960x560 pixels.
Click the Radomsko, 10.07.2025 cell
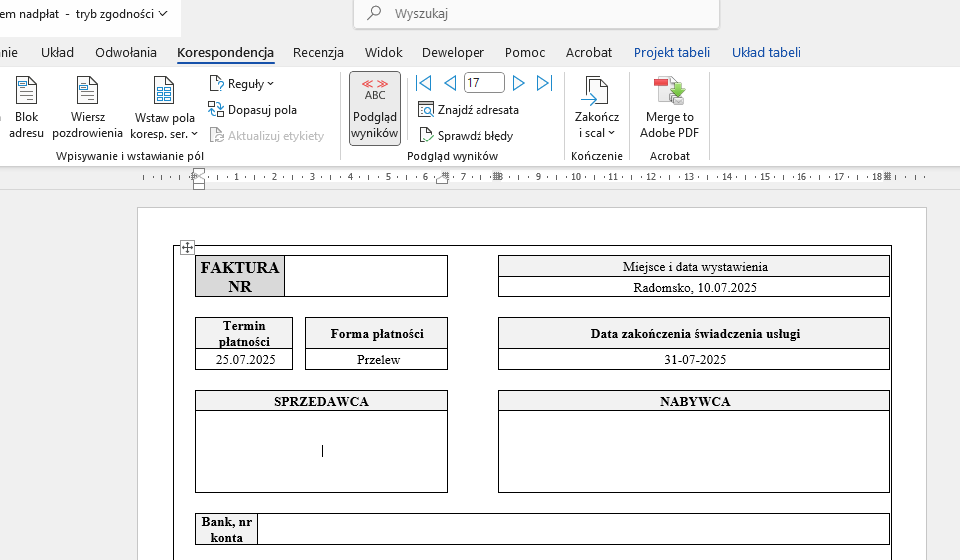point(694,287)
